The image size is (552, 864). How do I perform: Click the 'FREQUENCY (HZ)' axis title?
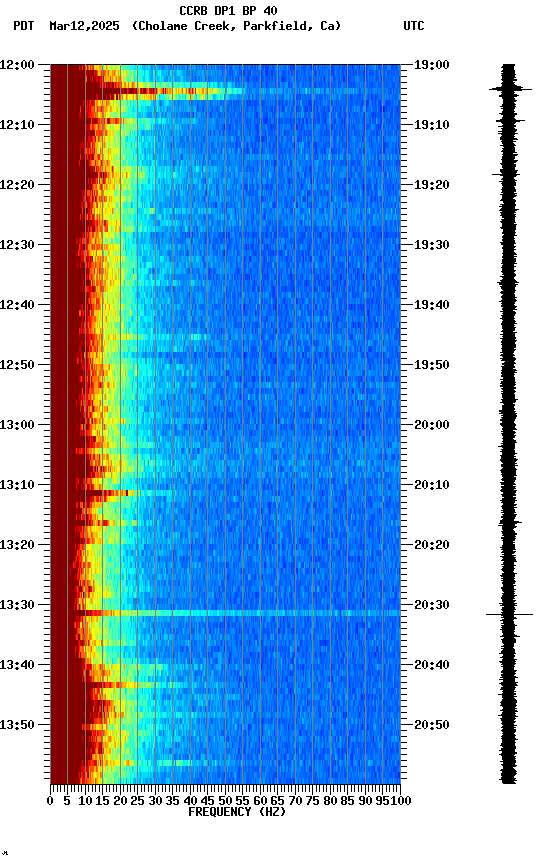[x=237, y=812]
